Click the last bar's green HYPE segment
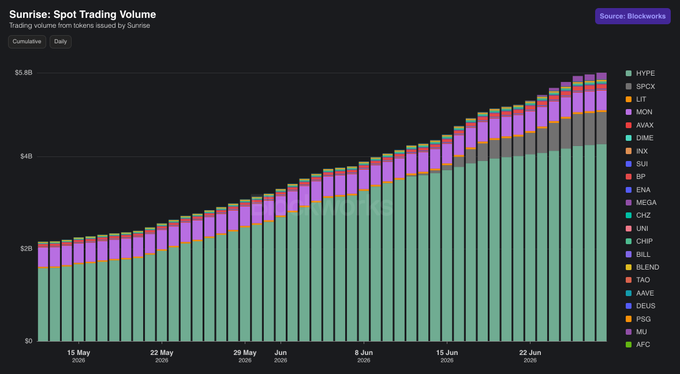 coord(601,243)
